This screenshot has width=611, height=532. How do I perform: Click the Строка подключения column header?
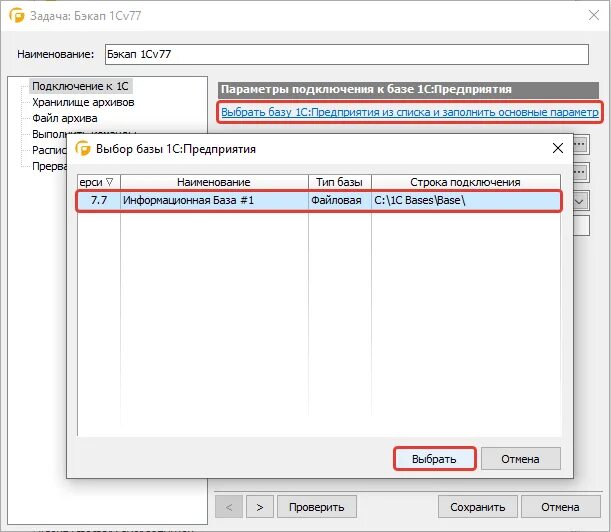[466, 182]
